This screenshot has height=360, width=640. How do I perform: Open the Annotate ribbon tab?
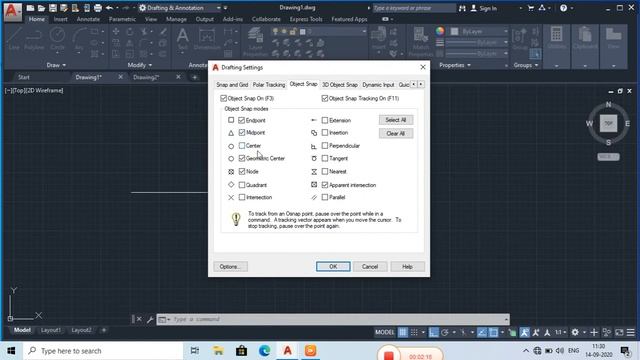[x=88, y=19]
